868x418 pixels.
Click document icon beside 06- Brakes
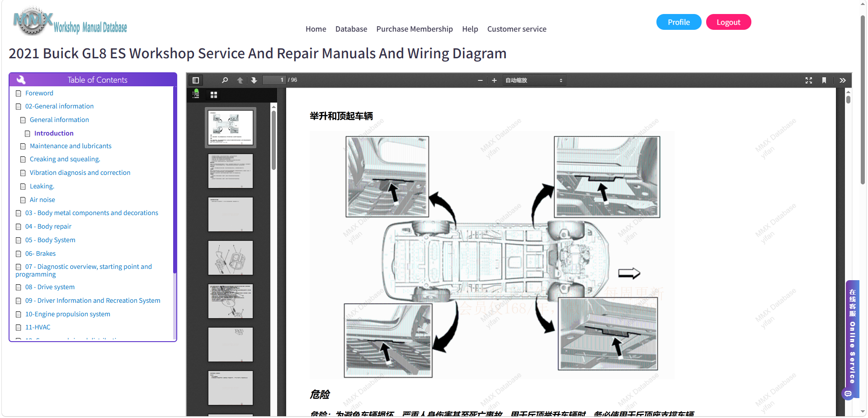[19, 254]
